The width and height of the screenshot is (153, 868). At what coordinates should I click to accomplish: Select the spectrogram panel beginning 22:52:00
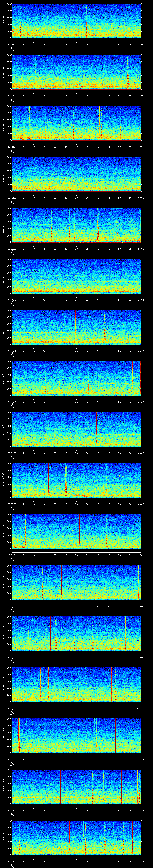(x=76, y=327)
